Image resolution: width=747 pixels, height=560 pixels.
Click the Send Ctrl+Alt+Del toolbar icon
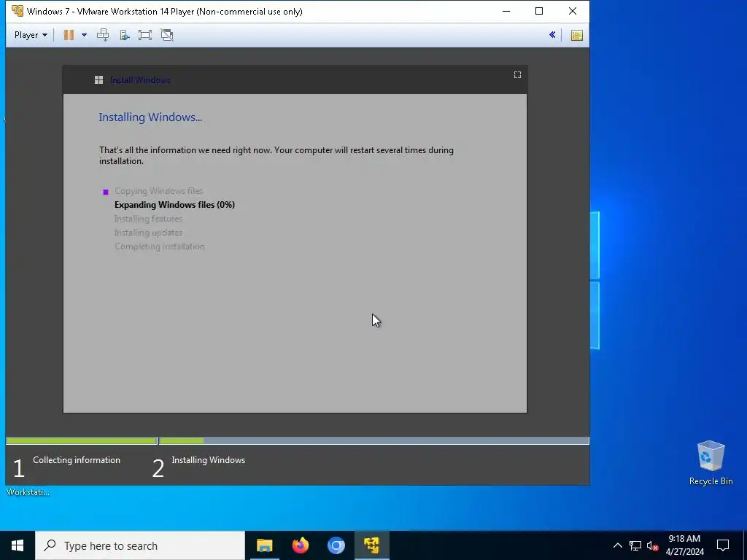click(103, 35)
